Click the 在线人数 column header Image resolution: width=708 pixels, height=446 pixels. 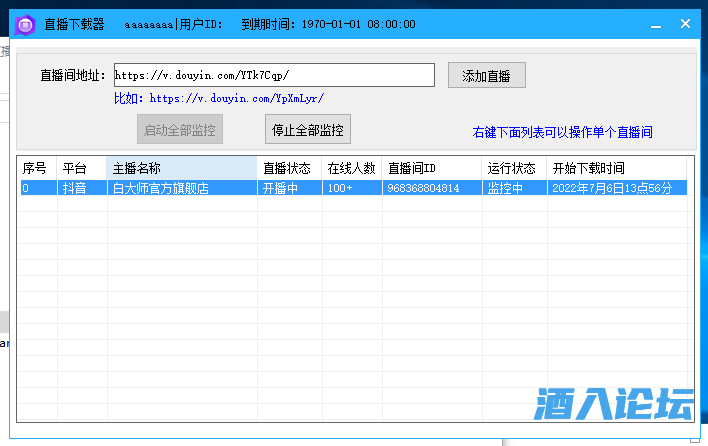(351, 168)
